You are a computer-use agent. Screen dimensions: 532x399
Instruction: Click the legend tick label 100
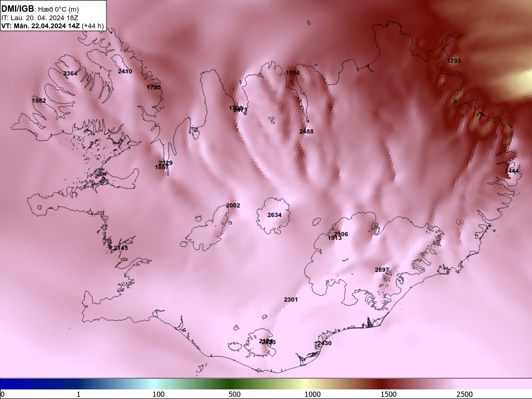[159, 394]
